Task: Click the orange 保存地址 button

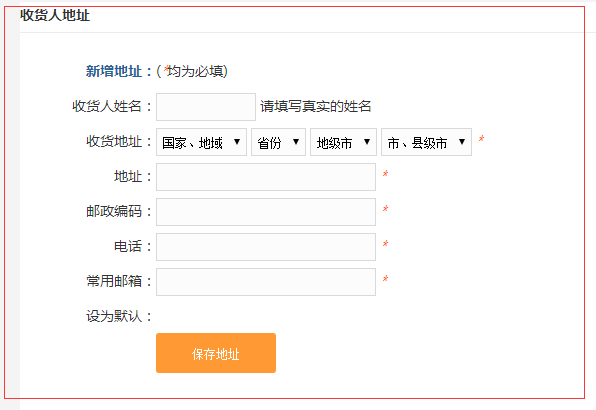Action: (x=216, y=353)
